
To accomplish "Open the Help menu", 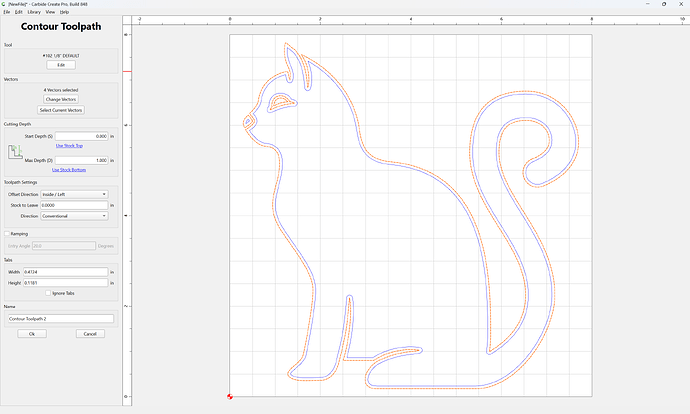I will coord(64,12).
